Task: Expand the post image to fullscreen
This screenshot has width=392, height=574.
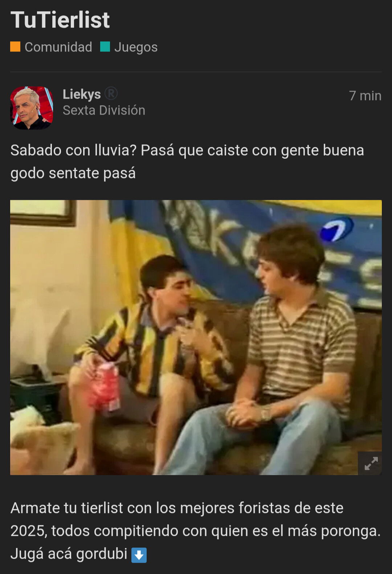Action: tap(370, 463)
